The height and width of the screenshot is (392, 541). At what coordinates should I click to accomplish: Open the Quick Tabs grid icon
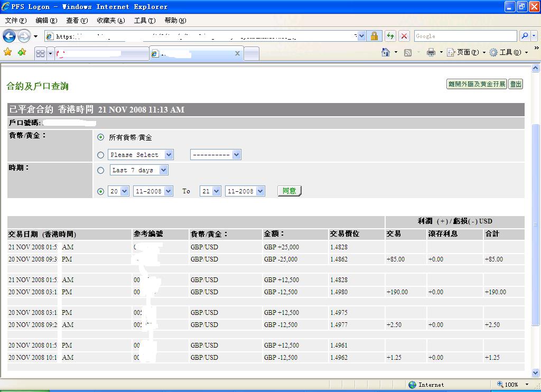[x=40, y=53]
